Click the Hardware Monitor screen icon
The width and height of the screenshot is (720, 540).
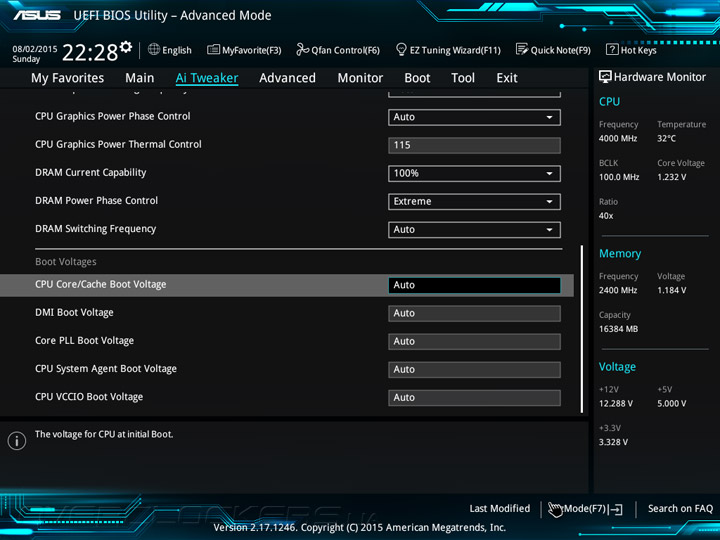pyautogui.click(x=605, y=77)
